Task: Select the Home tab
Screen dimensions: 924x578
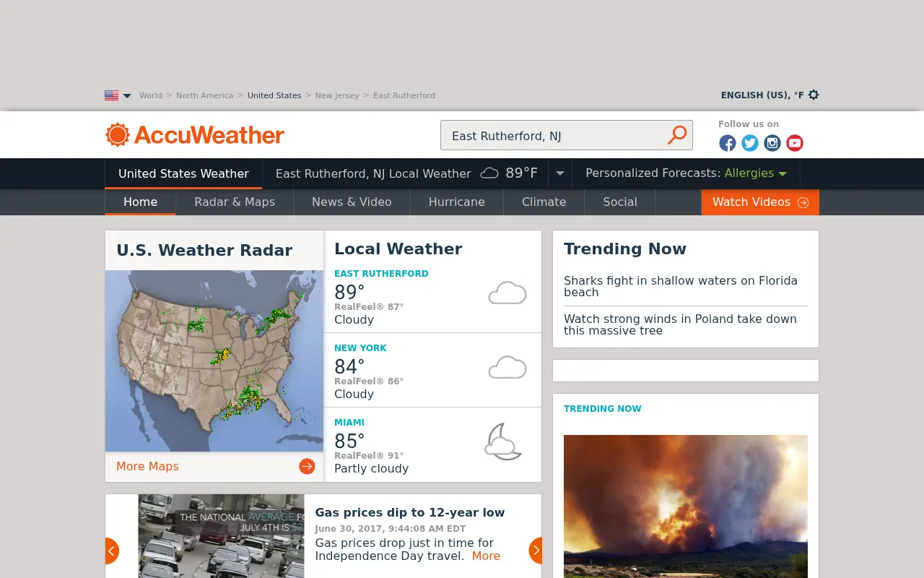Action: pyautogui.click(x=140, y=202)
